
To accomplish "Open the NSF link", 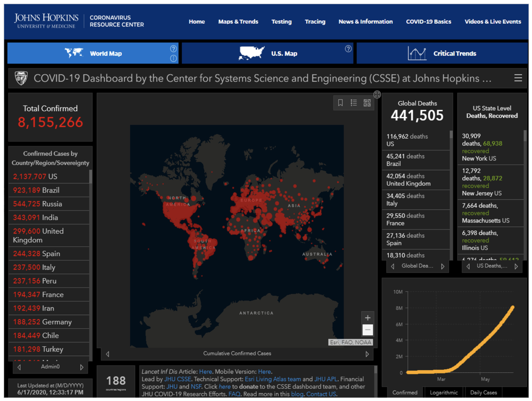I will coord(196,387).
